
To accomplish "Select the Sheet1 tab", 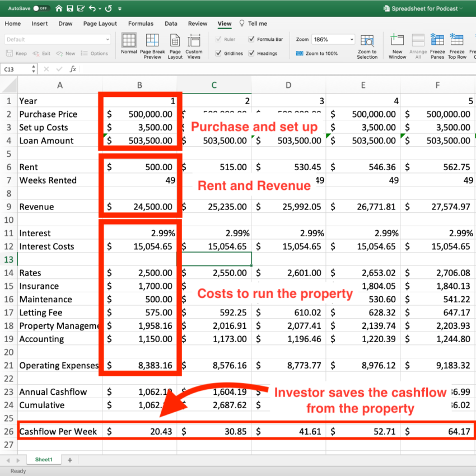I will (44, 460).
